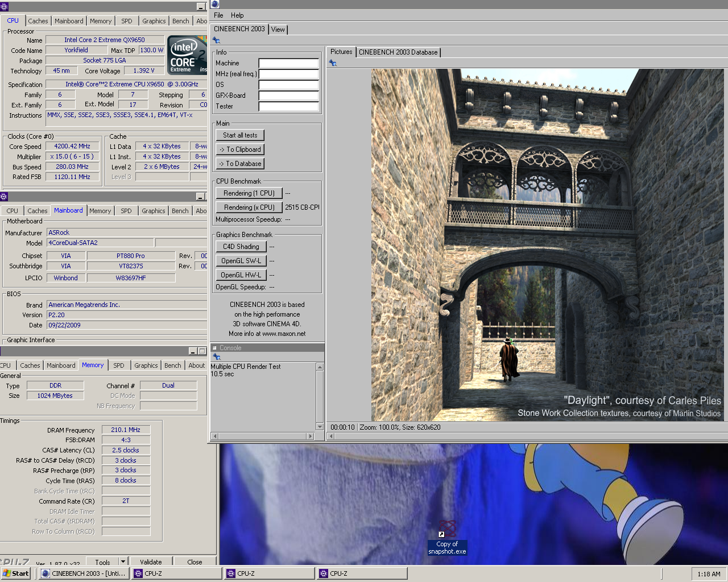Click the Yorkfield code name value
Image resolution: width=728 pixels, height=582 pixels.
point(76,50)
